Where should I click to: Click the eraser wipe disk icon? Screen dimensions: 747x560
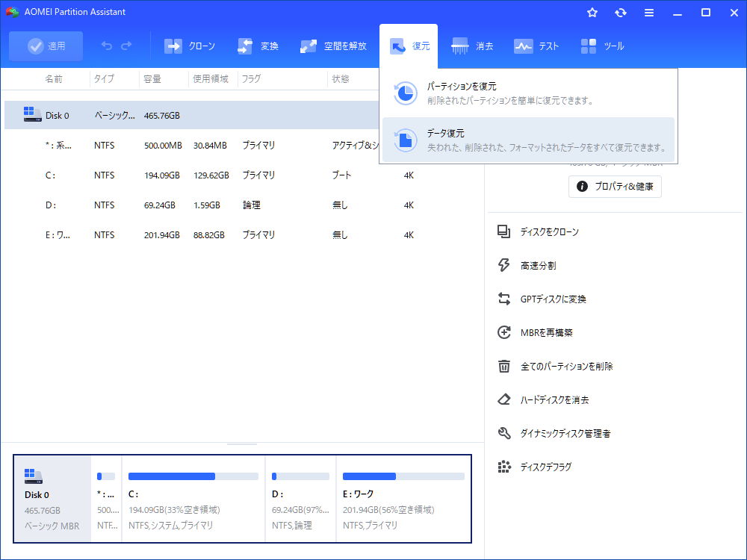click(x=504, y=399)
